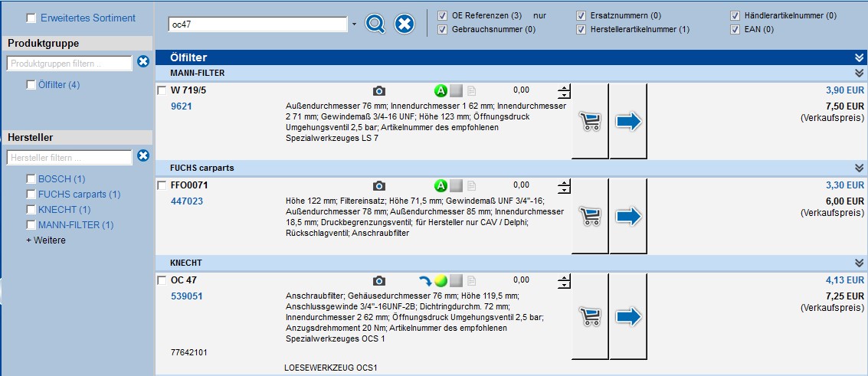Image resolution: width=868 pixels, height=376 pixels.
Task: View photo for FFO0071
Action: (x=378, y=186)
